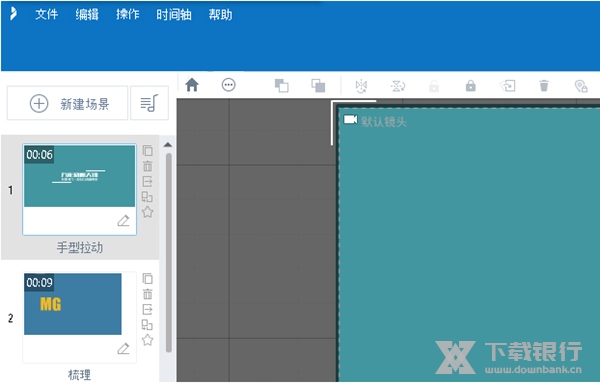Click scene 1 export arrow icon
The width and height of the screenshot is (600, 383).
(147, 181)
